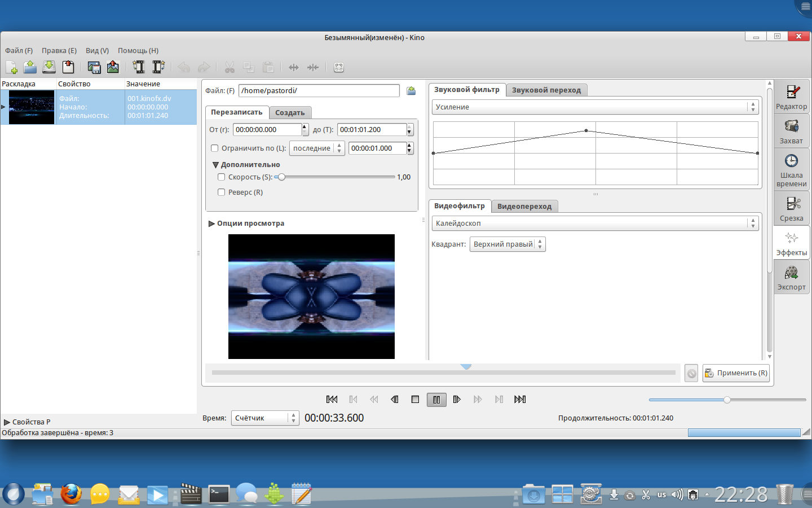Open the Квадрант dropdown showing Верхний правый
Screen dimensions: 812x508
(507, 244)
